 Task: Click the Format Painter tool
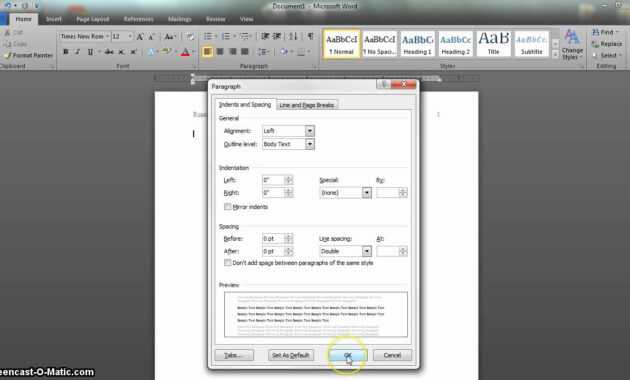28,55
